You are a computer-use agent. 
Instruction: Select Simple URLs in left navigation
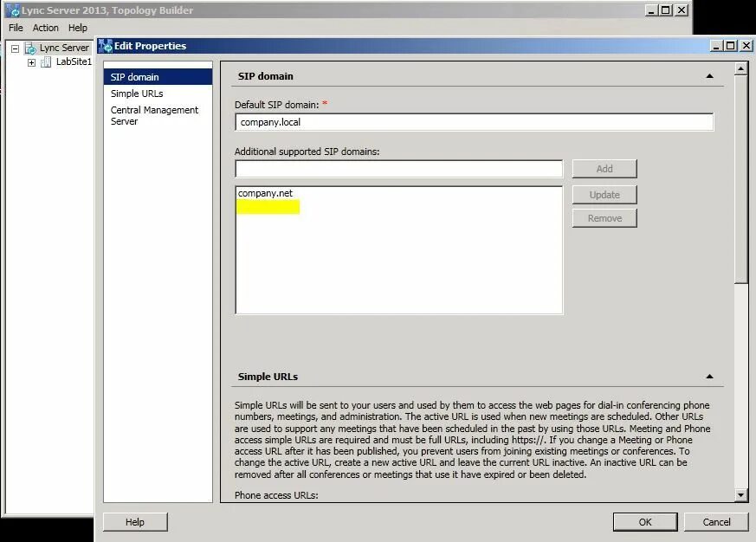(158, 94)
